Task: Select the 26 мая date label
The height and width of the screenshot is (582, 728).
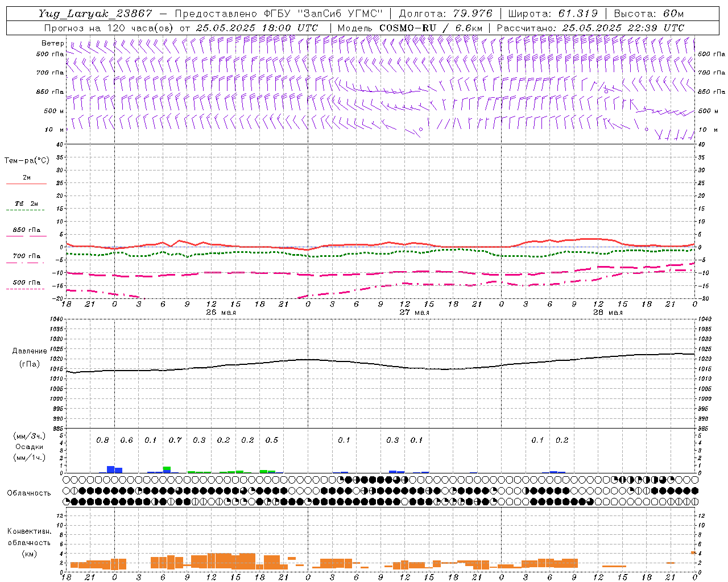Action: 221,313
